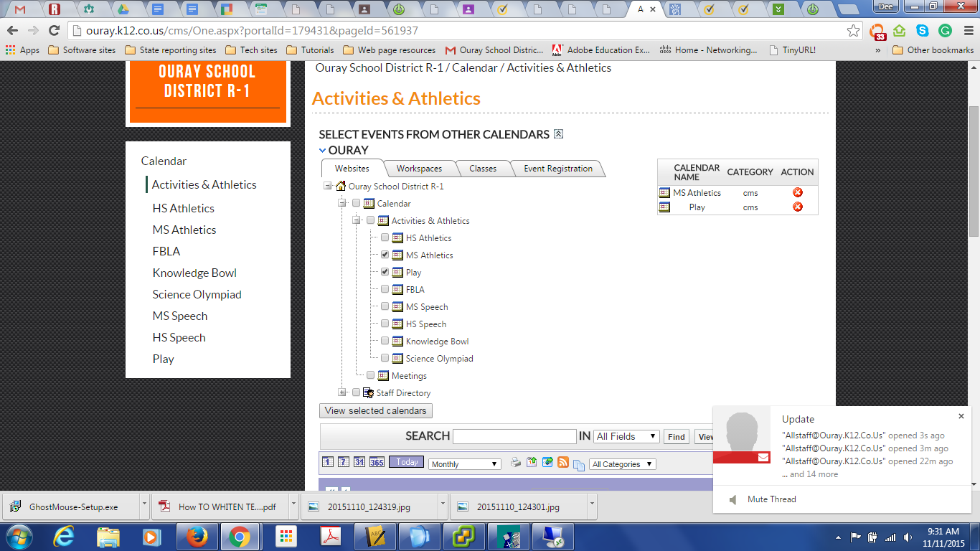The height and width of the screenshot is (551, 980).
Task: Mute Thread in the notification popup
Action: tap(771, 499)
